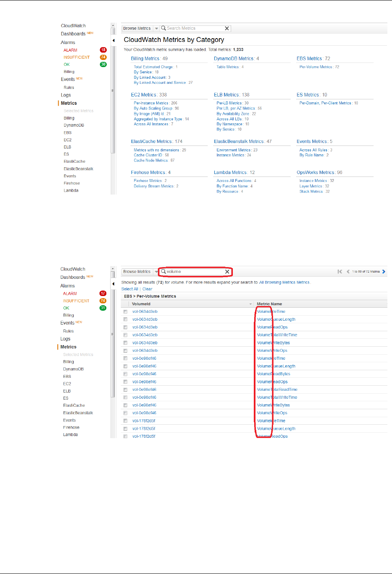The height and width of the screenshot is (574, 392).
Task: Select EBS in the volume search sidebar
Action: (x=67, y=377)
